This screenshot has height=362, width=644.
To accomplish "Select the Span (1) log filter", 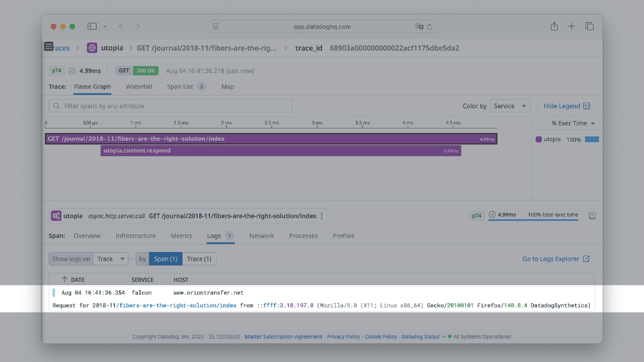I will 165,259.
